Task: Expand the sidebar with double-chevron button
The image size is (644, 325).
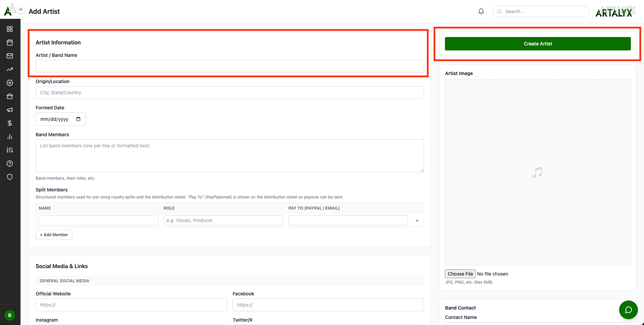Action: [21, 9]
